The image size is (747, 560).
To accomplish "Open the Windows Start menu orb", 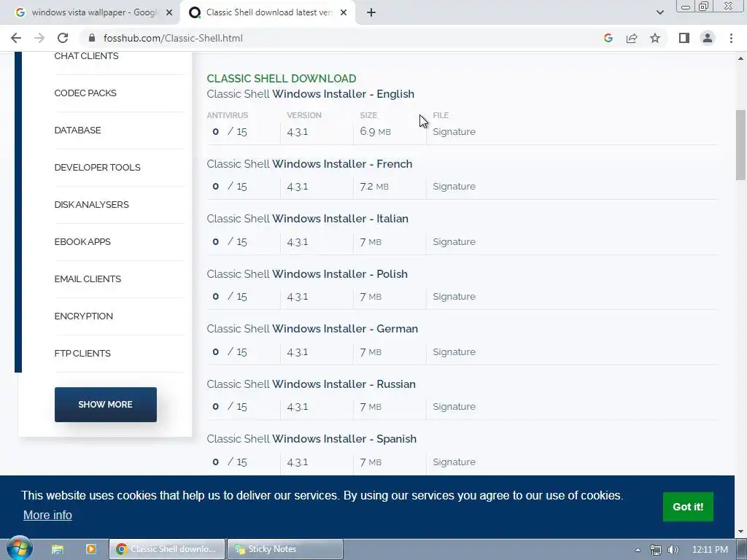I will pyautogui.click(x=20, y=548).
